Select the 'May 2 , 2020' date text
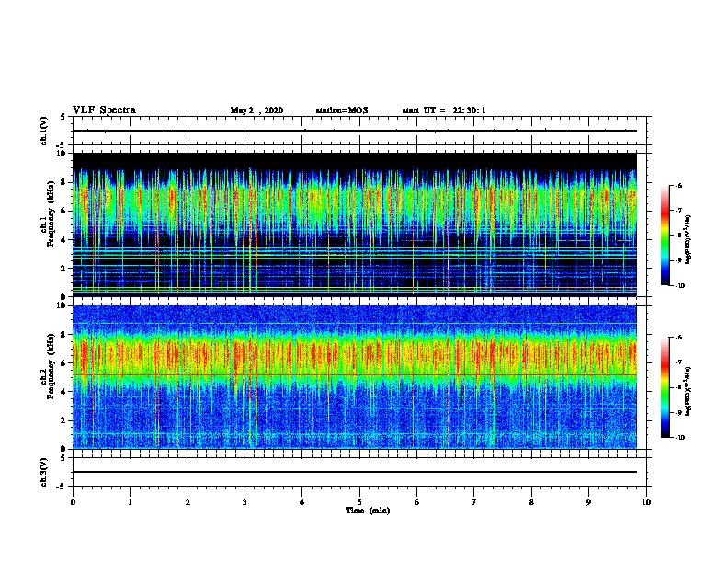Viewport: 728px width, 563px height. click(x=256, y=110)
